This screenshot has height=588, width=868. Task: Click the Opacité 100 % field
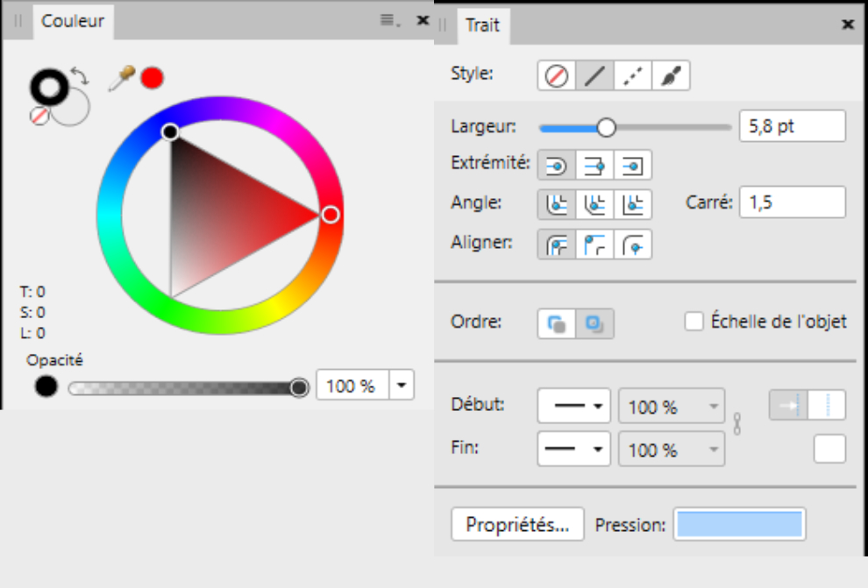[x=353, y=385]
